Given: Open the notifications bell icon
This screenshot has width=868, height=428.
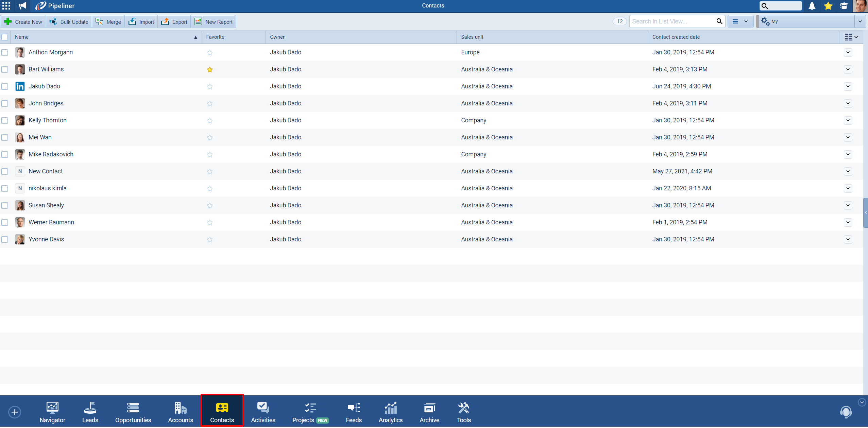Looking at the screenshot, I should 812,6.
